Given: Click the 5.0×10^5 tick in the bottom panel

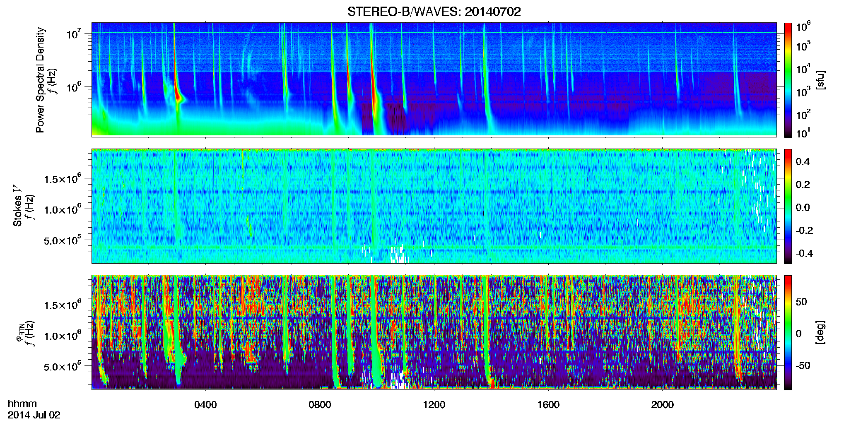Looking at the screenshot, I should [x=63, y=366].
